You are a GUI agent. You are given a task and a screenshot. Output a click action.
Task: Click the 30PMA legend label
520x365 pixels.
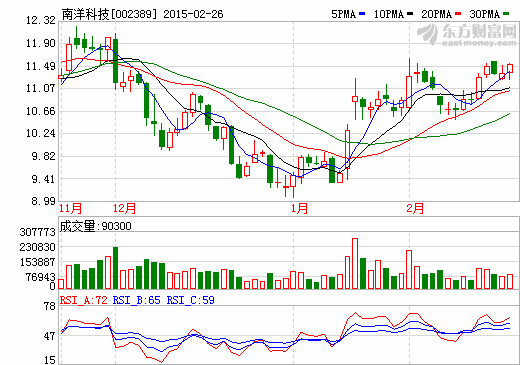click(x=484, y=14)
